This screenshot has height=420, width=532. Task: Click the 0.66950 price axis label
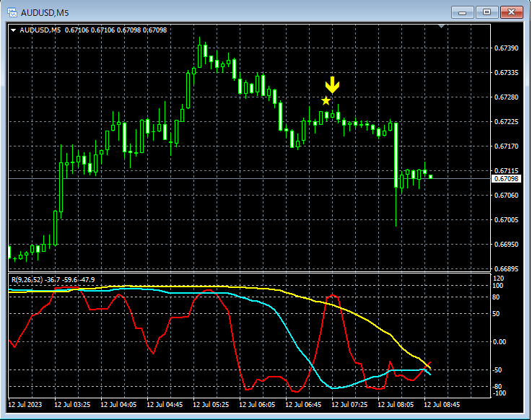tap(506, 244)
